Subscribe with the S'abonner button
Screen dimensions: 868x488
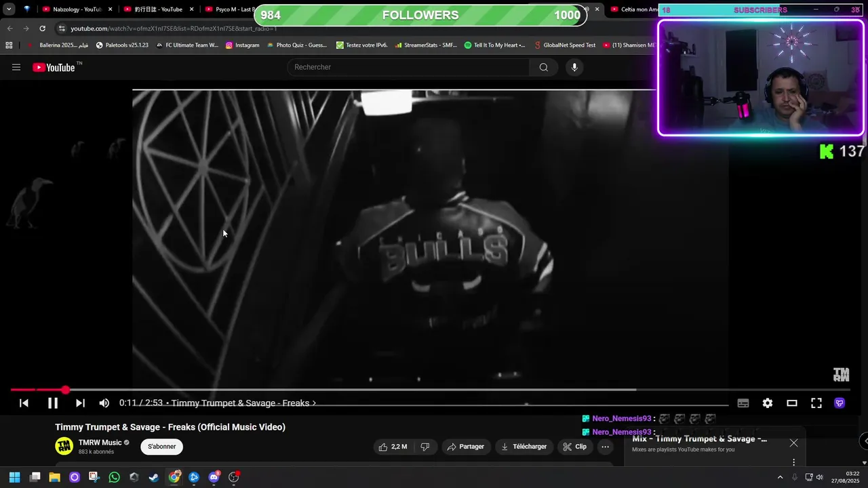(162, 447)
